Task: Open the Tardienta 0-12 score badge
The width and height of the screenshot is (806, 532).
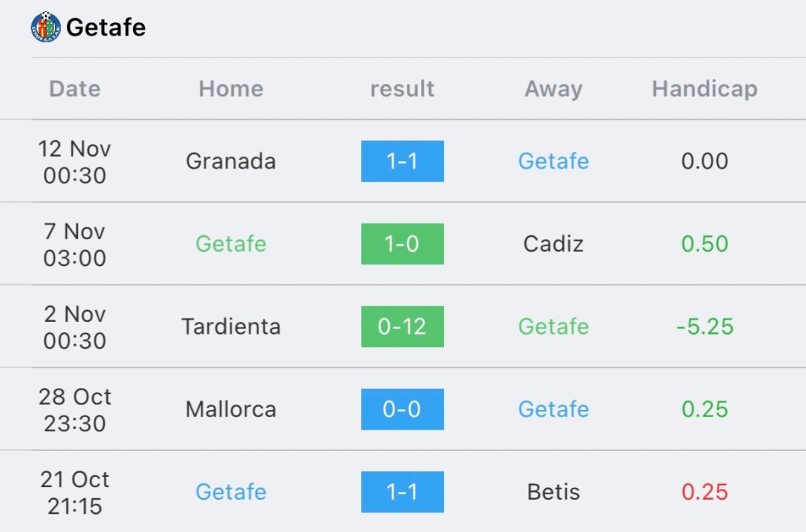Action: click(x=402, y=327)
